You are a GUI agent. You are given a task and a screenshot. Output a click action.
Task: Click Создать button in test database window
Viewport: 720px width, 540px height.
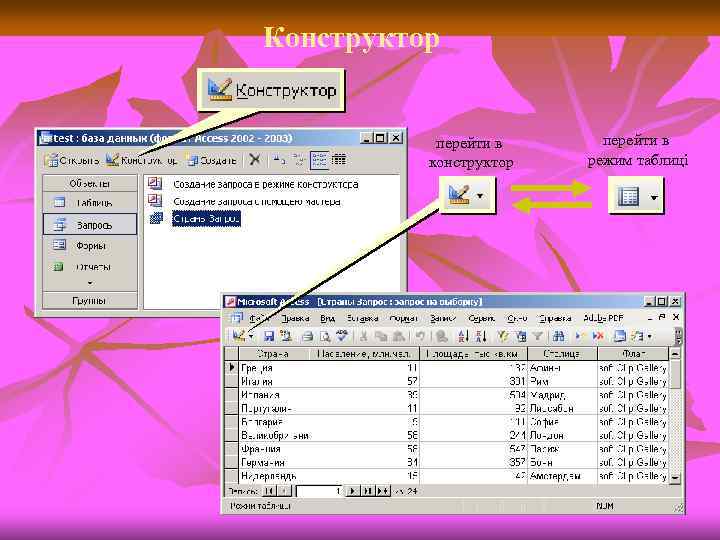click(x=212, y=160)
